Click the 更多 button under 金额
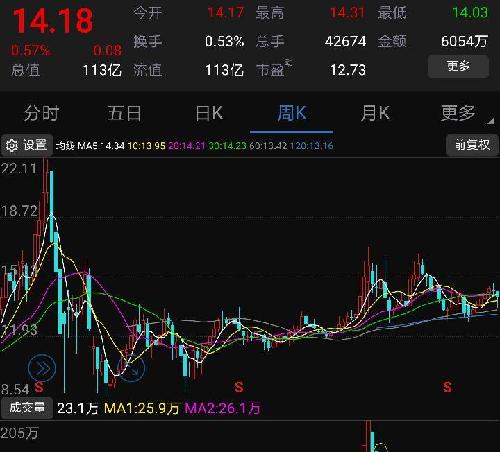This screenshot has width=500, height=452. [x=459, y=66]
